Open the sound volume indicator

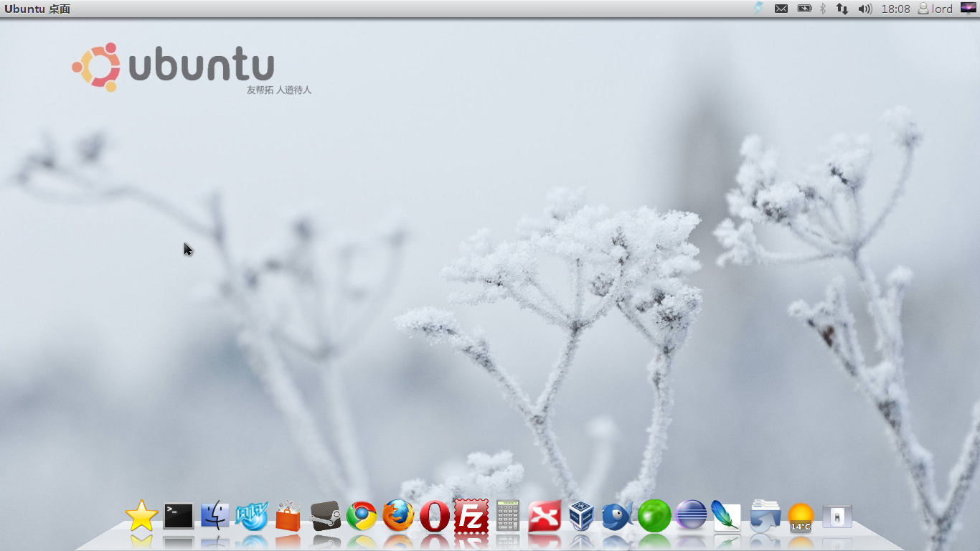[x=865, y=9]
